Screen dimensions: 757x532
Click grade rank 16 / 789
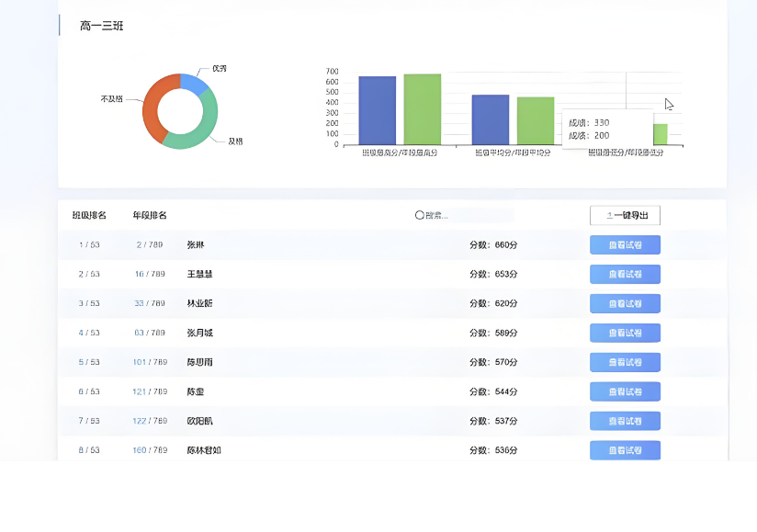[x=150, y=274]
